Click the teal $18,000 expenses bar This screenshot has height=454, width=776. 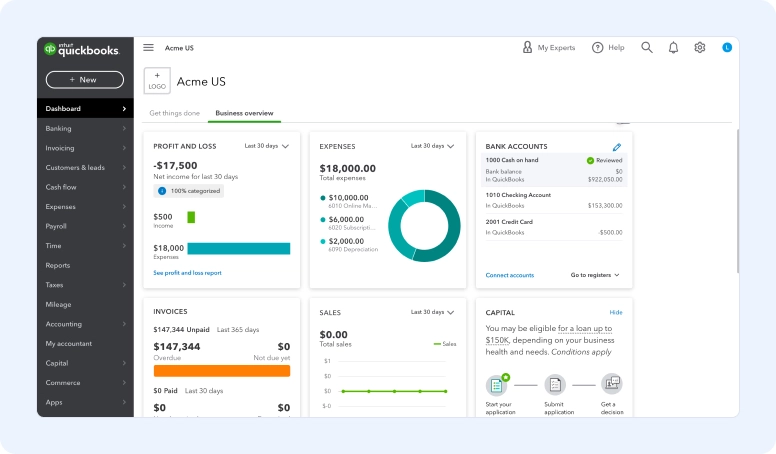[x=239, y=249]
